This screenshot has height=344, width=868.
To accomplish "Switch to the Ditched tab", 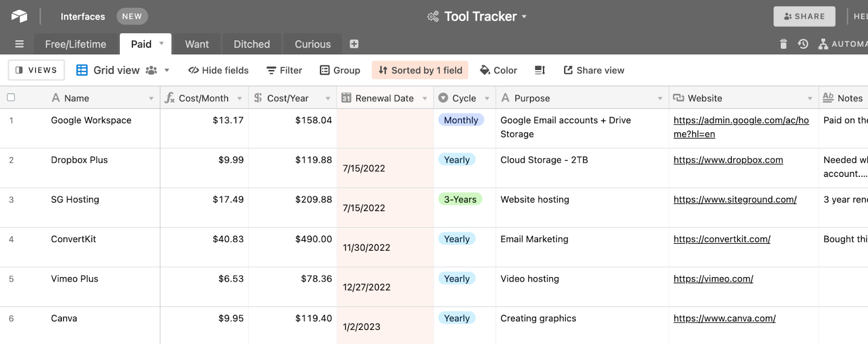I will tap(252, 44).
